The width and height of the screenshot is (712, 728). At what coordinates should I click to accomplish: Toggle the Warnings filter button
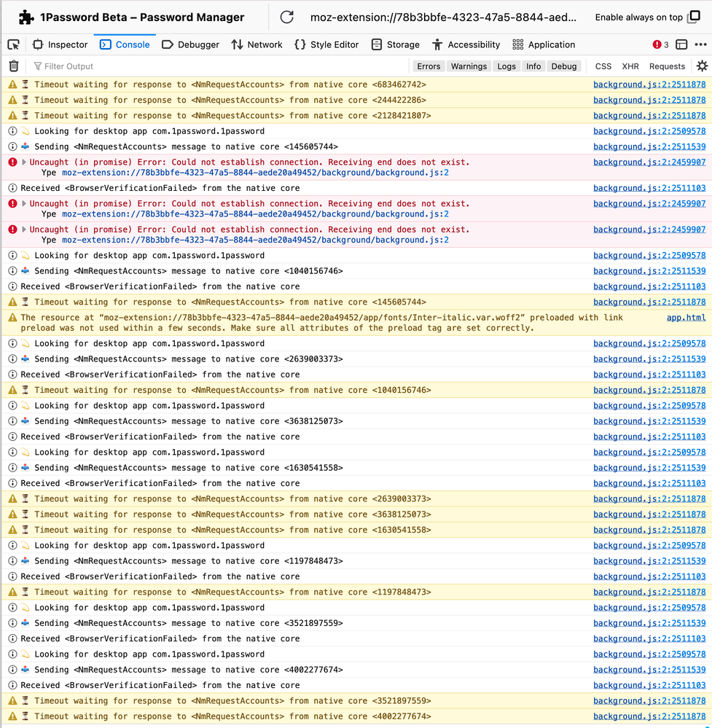[x=469, y=66]
